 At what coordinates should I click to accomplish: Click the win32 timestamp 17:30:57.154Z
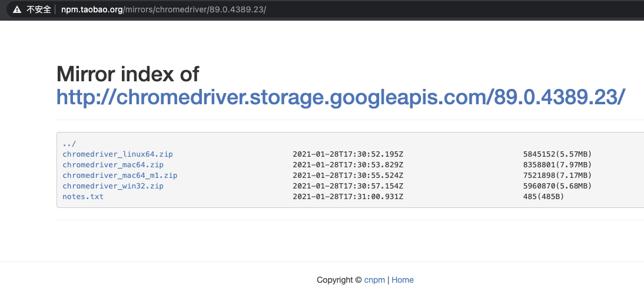click(x=348, y=186)
